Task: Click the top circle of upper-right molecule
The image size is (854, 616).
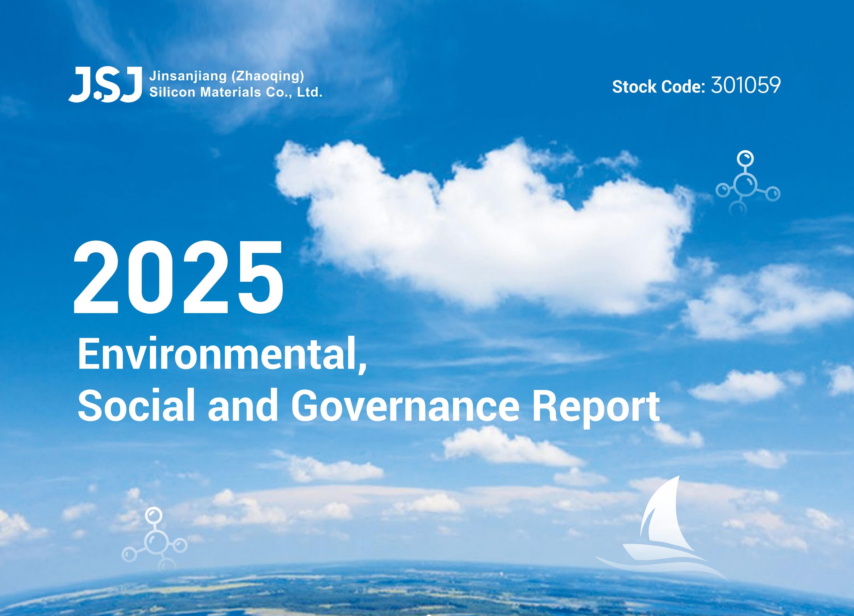Action: pos(745,159)
